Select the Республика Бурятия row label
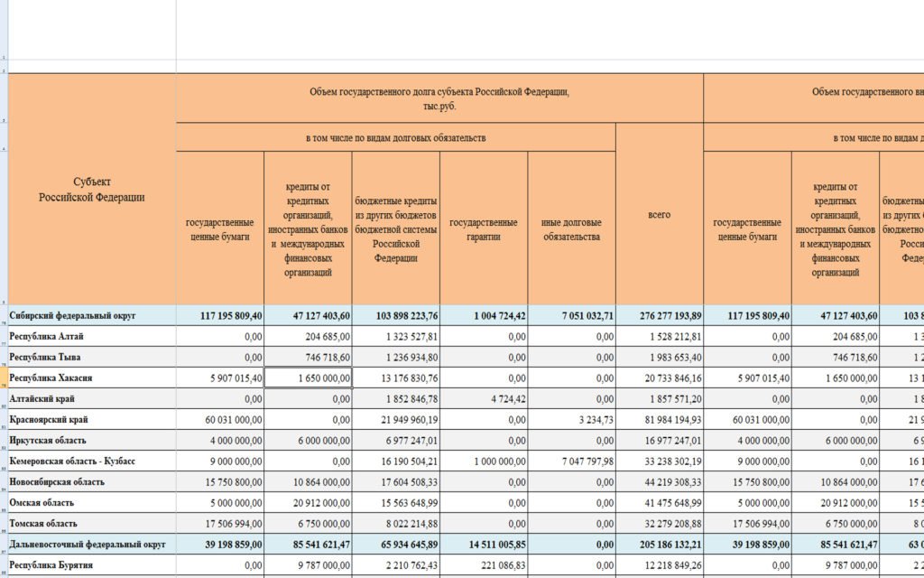 92,565
